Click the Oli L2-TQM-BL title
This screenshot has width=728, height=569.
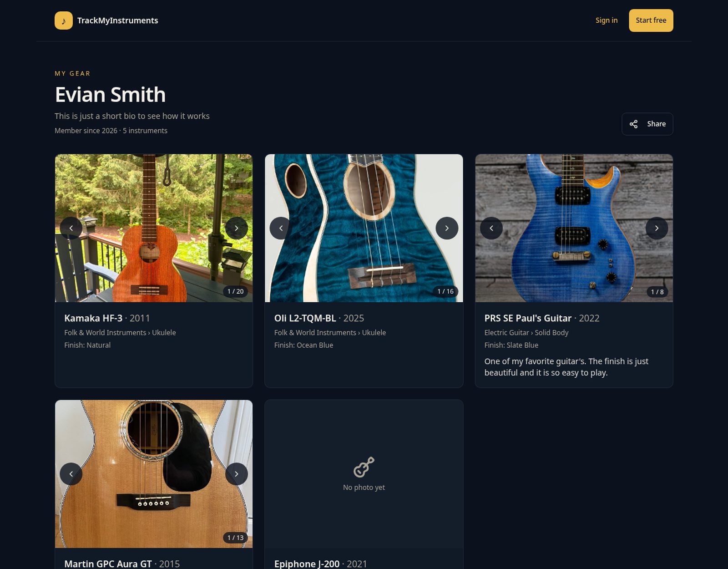point(305,318)
